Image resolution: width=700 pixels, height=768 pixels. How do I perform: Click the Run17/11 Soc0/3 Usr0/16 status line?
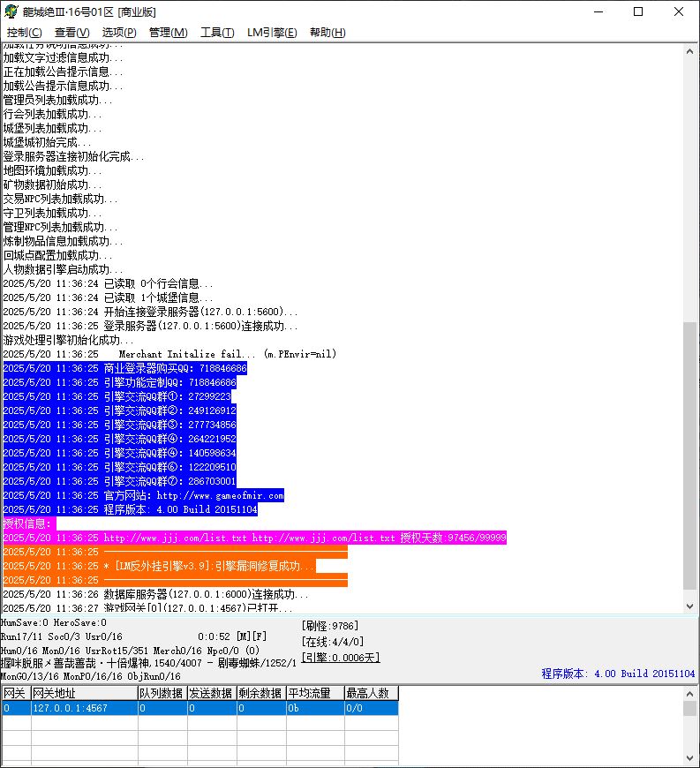(61, 636)
